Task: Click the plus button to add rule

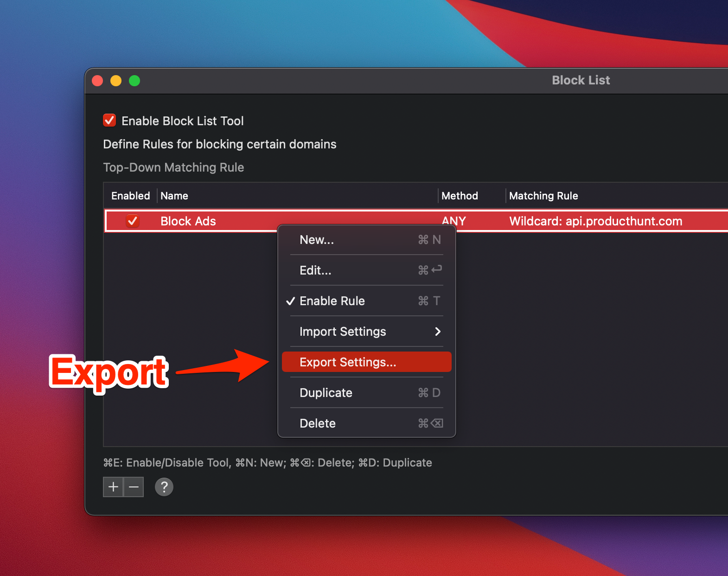Action: [x=113, y=487]
